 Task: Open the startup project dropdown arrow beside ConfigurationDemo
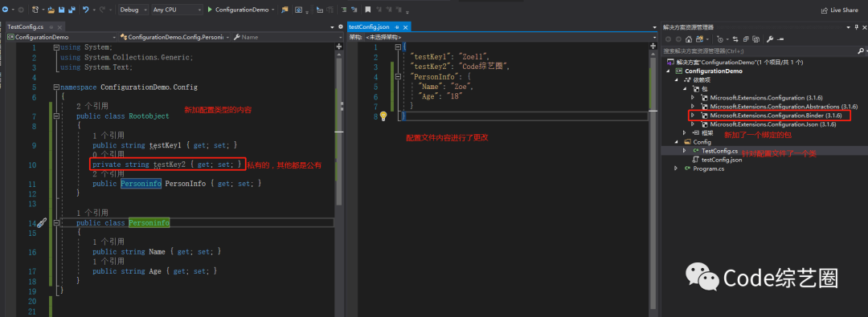[273, 10]
